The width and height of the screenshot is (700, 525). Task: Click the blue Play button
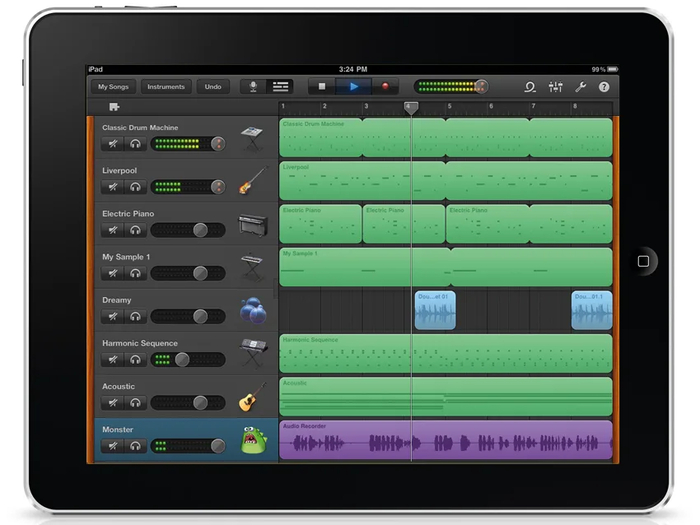pos(354,87)
